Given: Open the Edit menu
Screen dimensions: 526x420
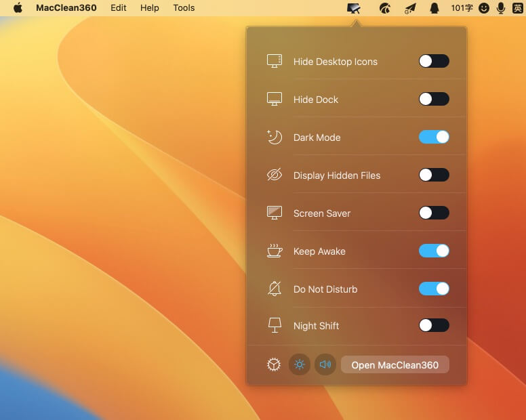Looking at the screenshot, I should click(x=119, y=7).
